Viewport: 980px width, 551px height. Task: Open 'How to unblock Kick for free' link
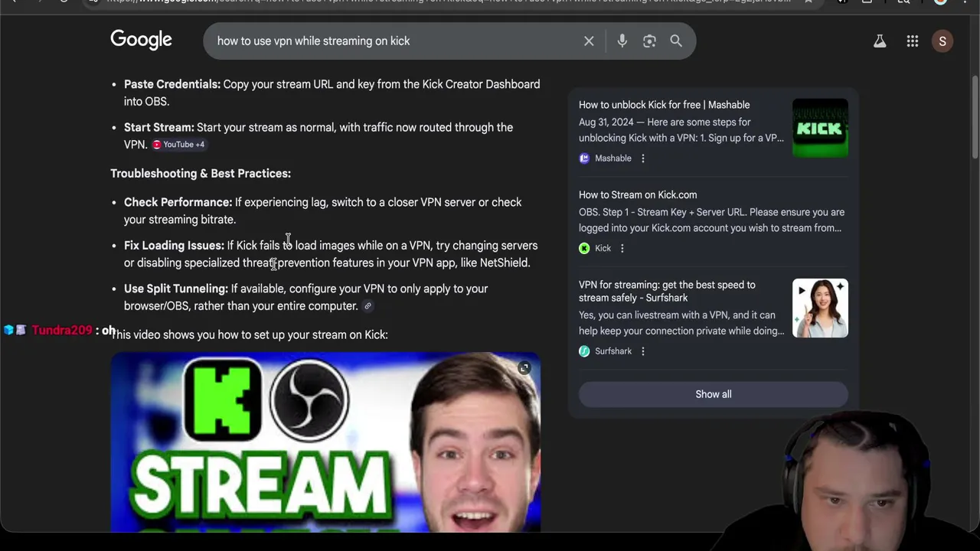coord(664,105)
